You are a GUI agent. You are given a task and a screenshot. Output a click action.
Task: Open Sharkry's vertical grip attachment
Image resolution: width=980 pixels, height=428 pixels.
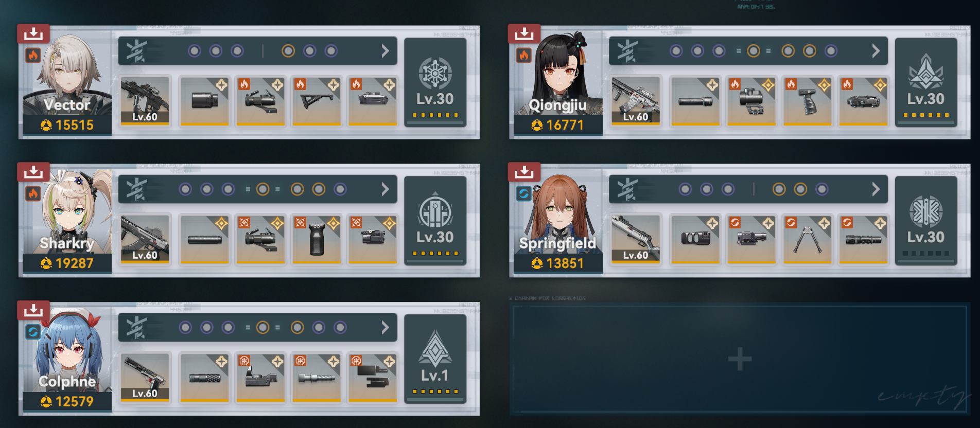[317, 239]
